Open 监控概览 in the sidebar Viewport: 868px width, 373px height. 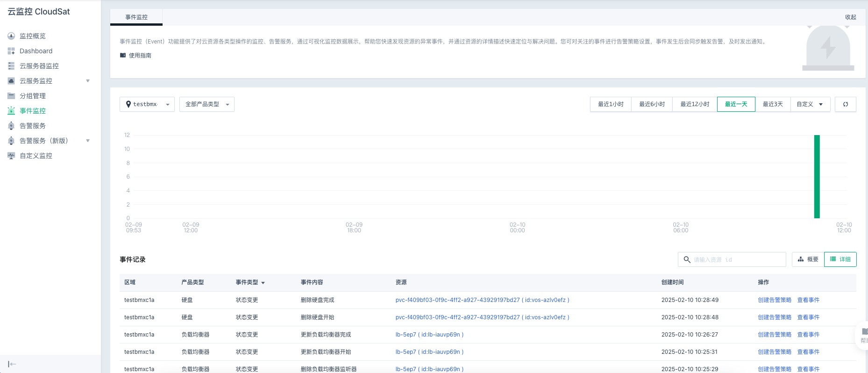(33, 36)
